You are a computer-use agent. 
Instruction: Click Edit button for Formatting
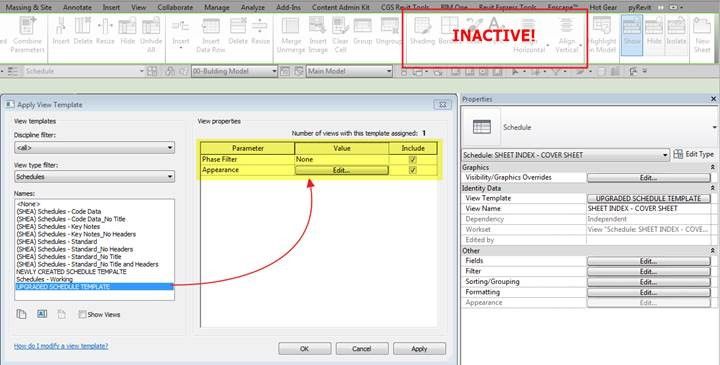click(648, 292)
